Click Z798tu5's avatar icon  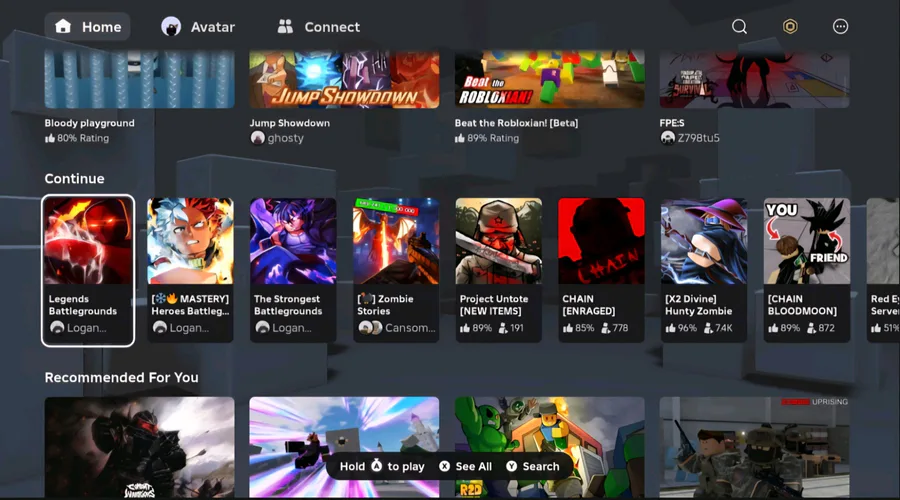tap(668, 138)
